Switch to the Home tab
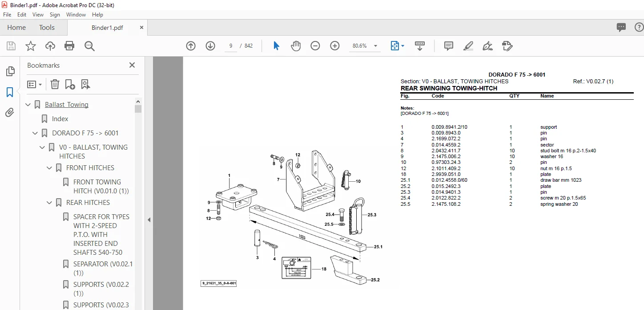644x310 pixels. [x=16, y=28]
